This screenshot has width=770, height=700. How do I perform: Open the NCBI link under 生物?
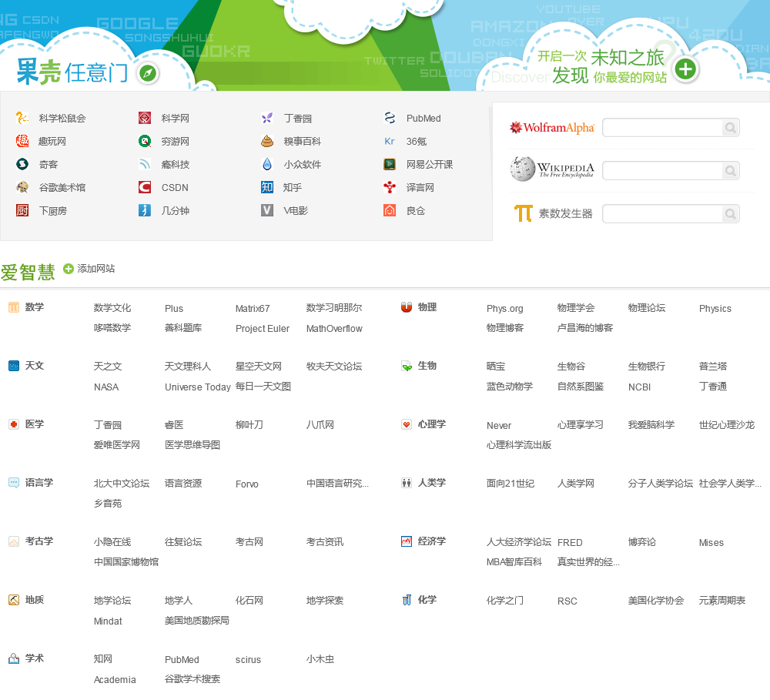639,387
